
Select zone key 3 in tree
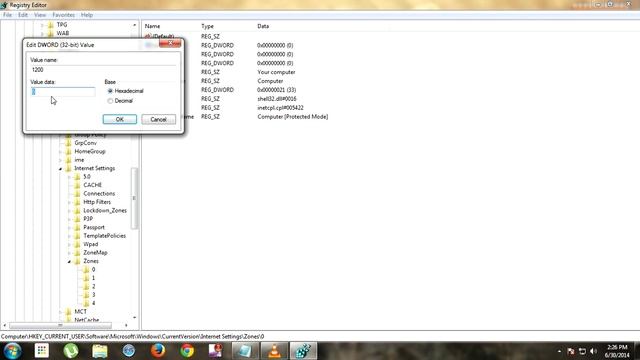(93, 295)
